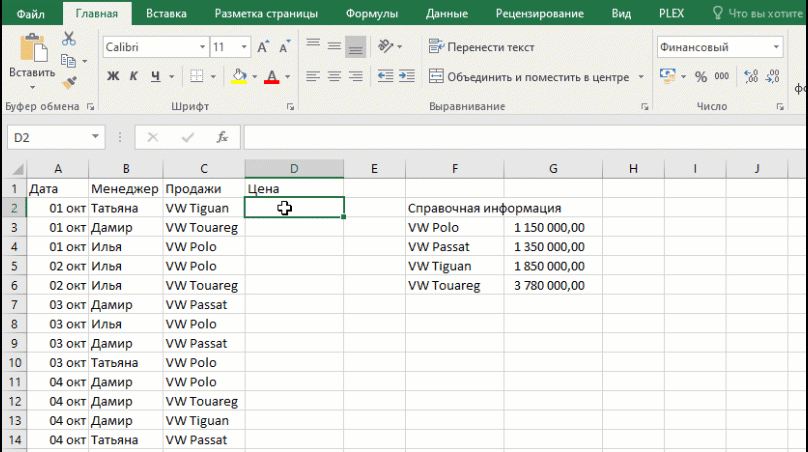Click accounting currency format icon
The width and height of the screenshot is (808, 452).
point(667,76)
